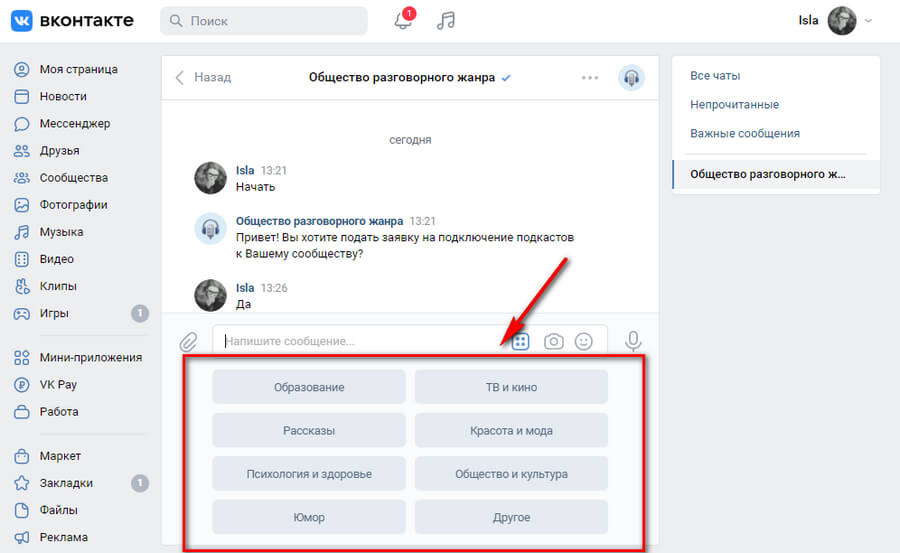This screenshot has width=900, height=553.
Task: Expand the account menu chevron next to avatar
Action: [868, 21]
